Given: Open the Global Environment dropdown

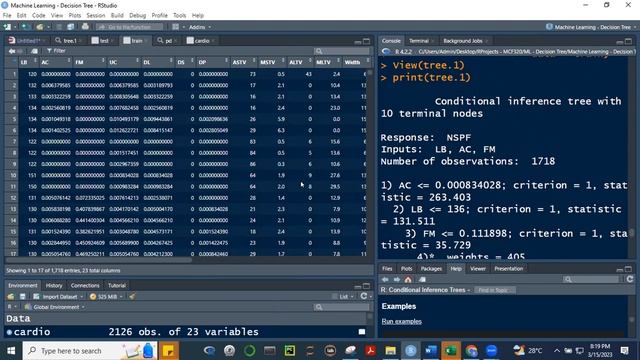Looking at the screenshot, I should [54, 307].
